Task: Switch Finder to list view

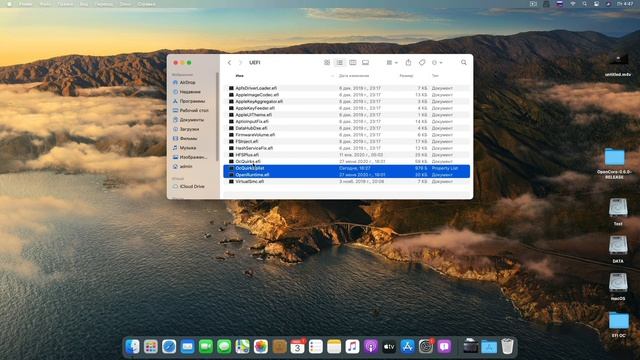Action: pos(340,62)
